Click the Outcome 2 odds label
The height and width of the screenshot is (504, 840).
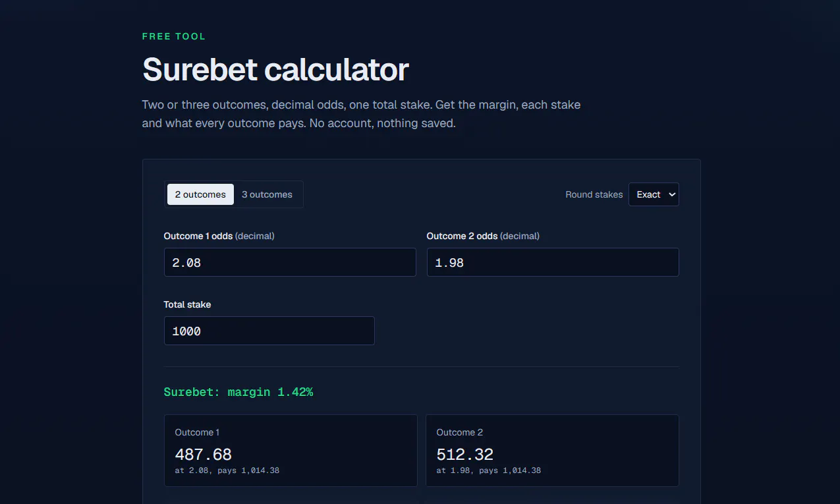tap(483, 236)
